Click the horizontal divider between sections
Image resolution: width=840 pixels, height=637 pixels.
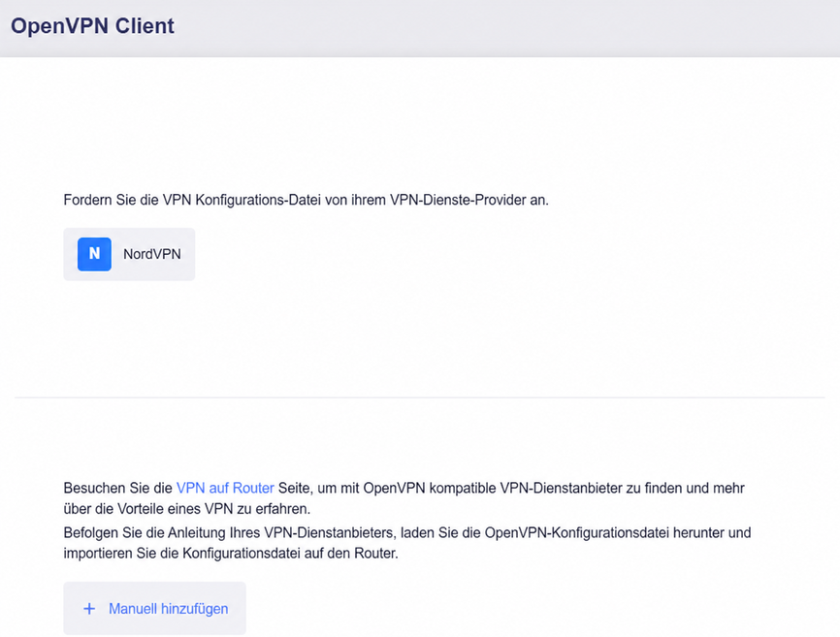pos(420,398)
